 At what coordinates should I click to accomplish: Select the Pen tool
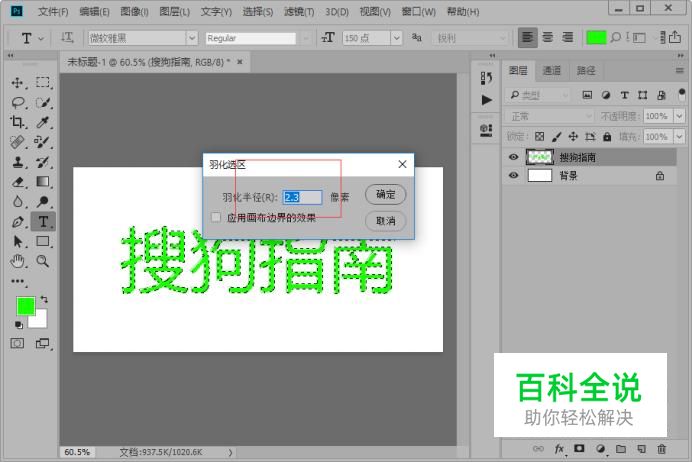click(x=18, y=222)
